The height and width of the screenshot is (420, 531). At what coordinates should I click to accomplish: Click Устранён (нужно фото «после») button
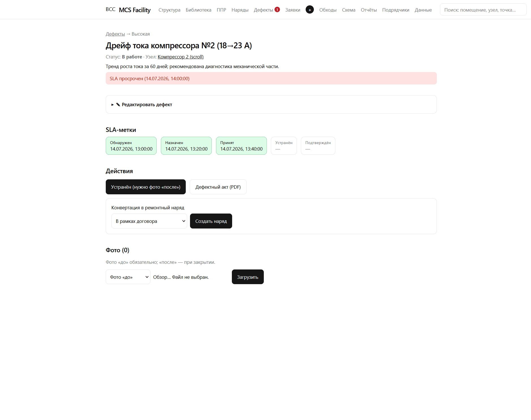click(146, 187)
